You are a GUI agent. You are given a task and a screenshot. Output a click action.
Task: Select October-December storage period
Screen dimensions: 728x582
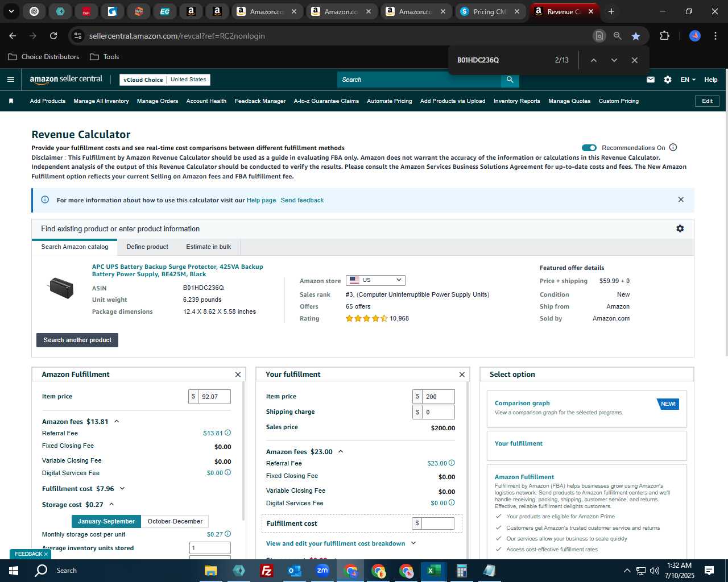pyautogui.click(x=175, y=521)
